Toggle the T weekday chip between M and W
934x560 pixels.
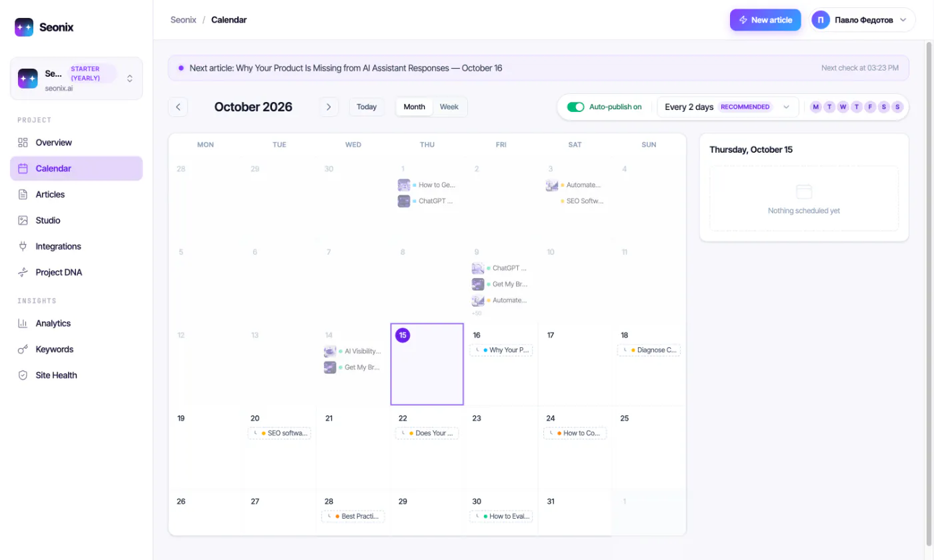click(829, 107)
